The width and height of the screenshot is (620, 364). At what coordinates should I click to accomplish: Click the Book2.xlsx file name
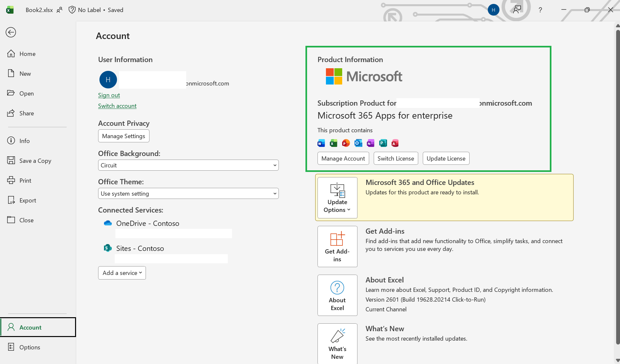point(39,10)
